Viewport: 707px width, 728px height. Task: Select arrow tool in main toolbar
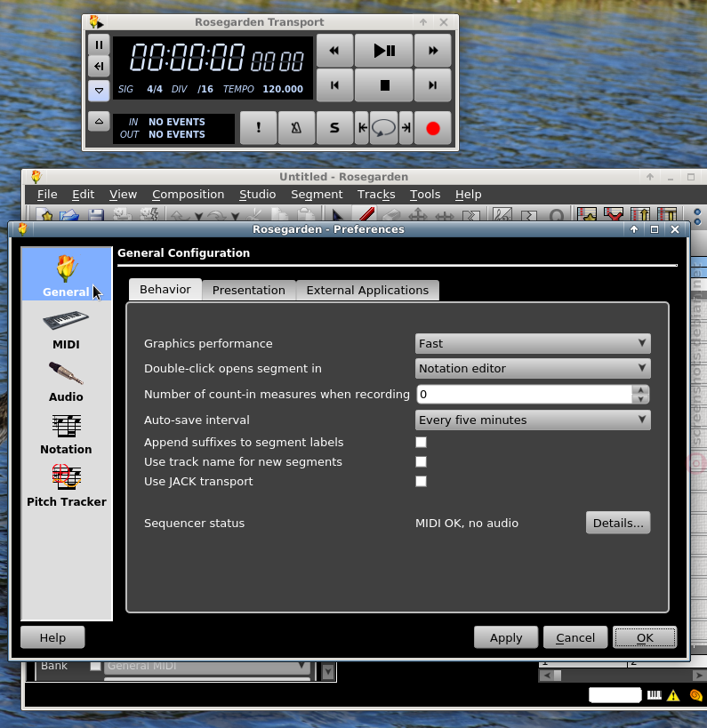[x=338, y=215]
